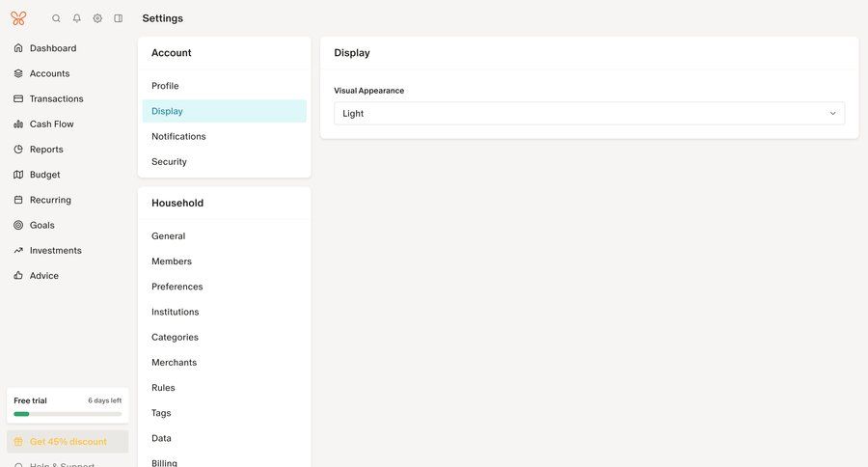Click the Get 45% discount button

68,442
